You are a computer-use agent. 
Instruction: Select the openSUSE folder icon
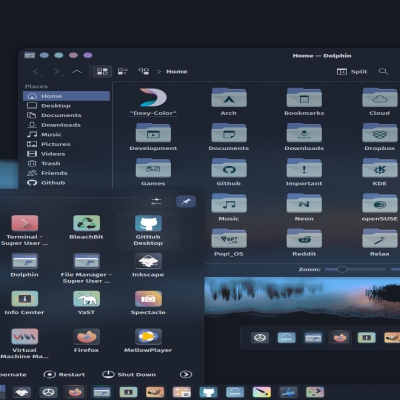[x=380, y=203]
